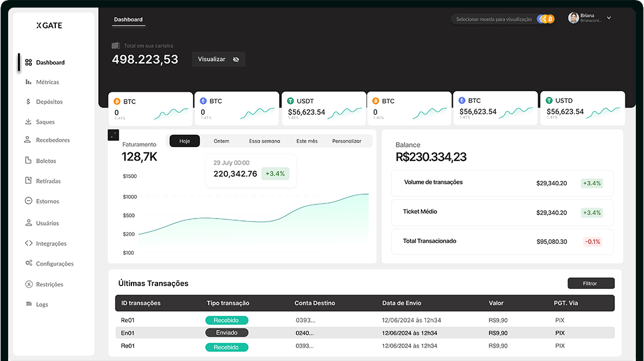Switch chart range to Essa semana
The height and width of the screenshot is (361, 644).
pyautogui.click(x=264, y=141)
